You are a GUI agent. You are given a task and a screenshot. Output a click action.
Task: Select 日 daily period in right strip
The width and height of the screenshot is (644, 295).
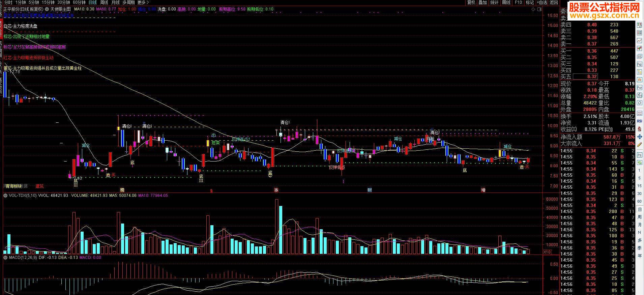pyautogui.click(x=640, y=209)
